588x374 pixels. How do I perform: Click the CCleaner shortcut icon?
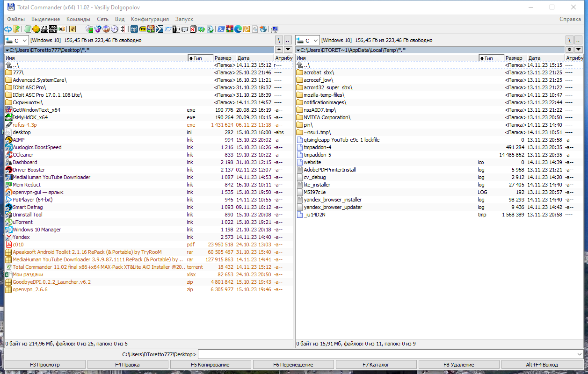click(x=8, y=155)
